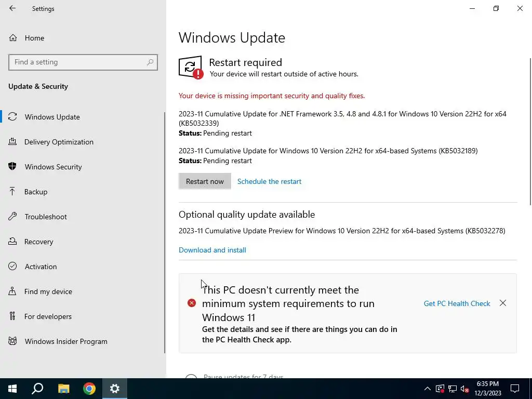
Task: Click the network tray icon
Action: (453, 389)
